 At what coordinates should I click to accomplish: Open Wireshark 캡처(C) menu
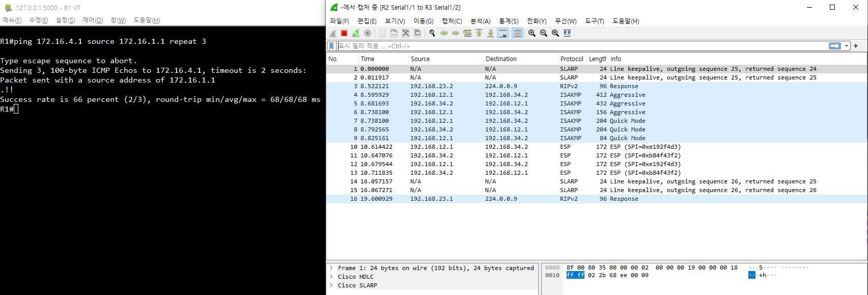pos(452,21)
